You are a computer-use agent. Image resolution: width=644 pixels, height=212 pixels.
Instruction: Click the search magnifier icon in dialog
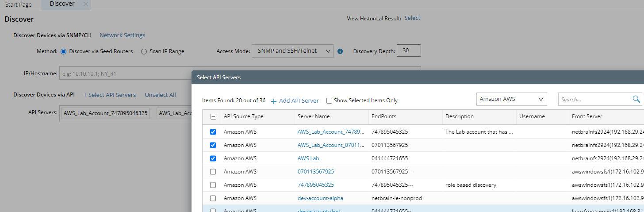636,100
